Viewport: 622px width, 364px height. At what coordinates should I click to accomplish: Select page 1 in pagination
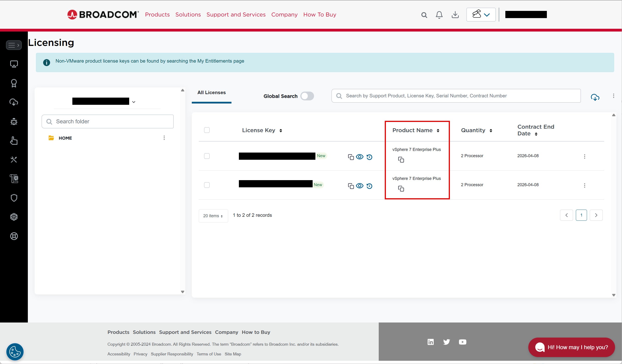pos(581,215)
